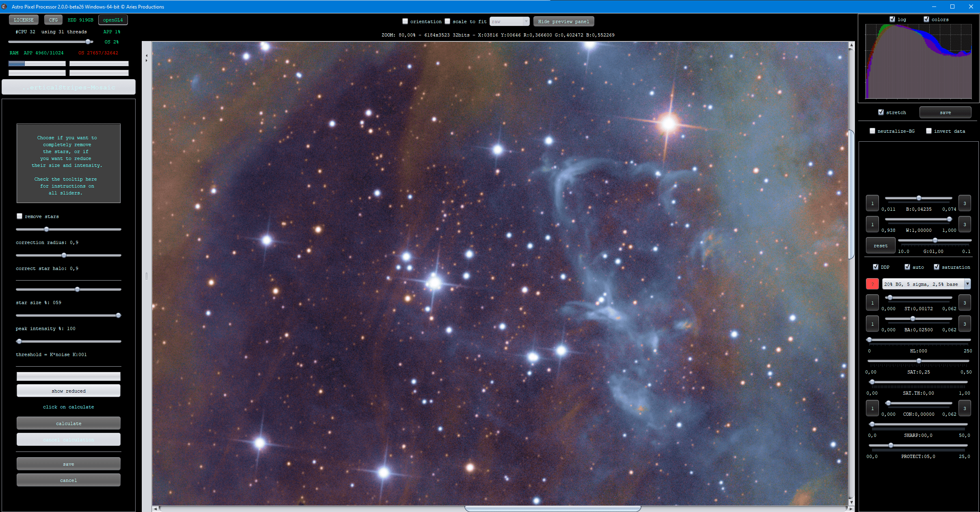980x512 pixels.
Task: Click the 1 button beside black point slider
Action: 872,203
